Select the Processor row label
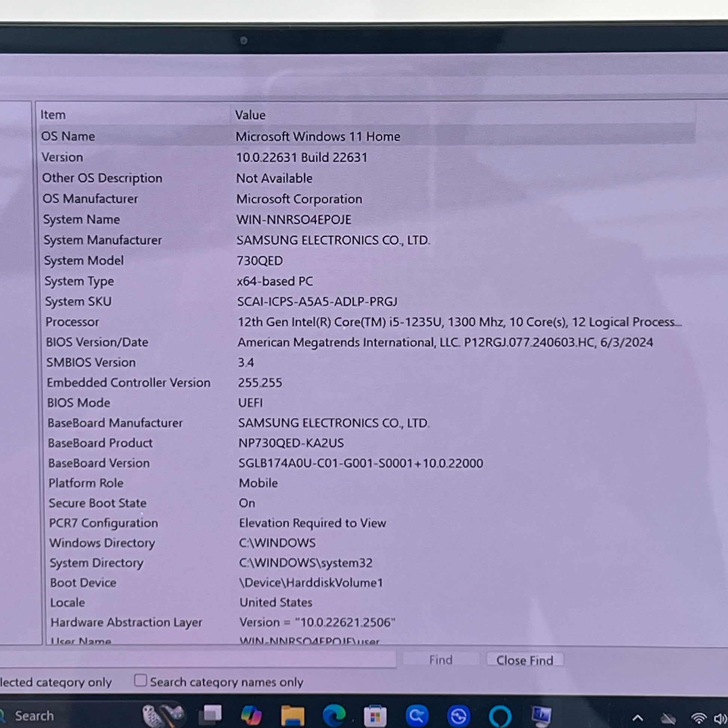728x728 pixels. coord(72,322)
